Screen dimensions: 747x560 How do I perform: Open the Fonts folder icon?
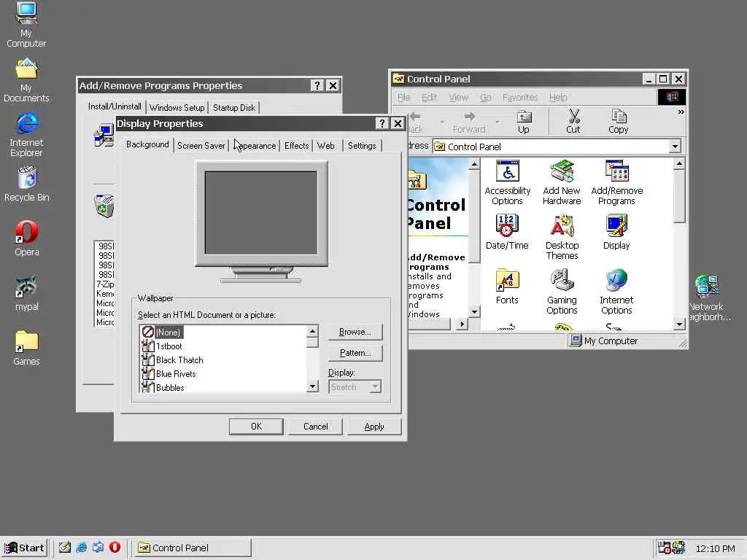(507, 287)
